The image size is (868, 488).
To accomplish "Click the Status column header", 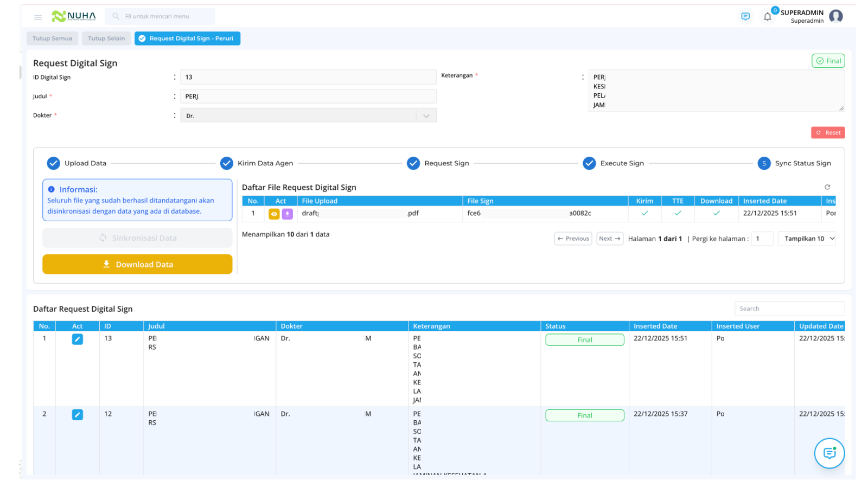I will pos(584,326).
